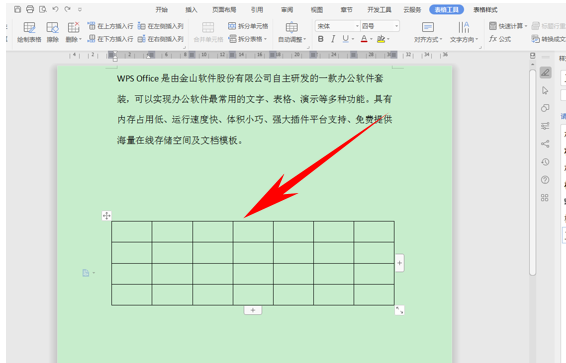Screen dimensions: 566x363
Task: Open 拆分表格 split table dropdown
Action: 248,39
